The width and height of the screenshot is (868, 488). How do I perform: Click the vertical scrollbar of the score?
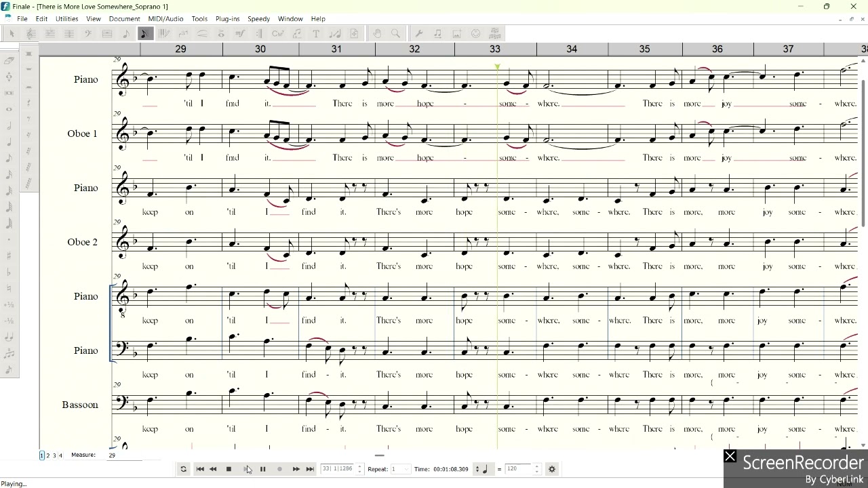tap(863, 152)
